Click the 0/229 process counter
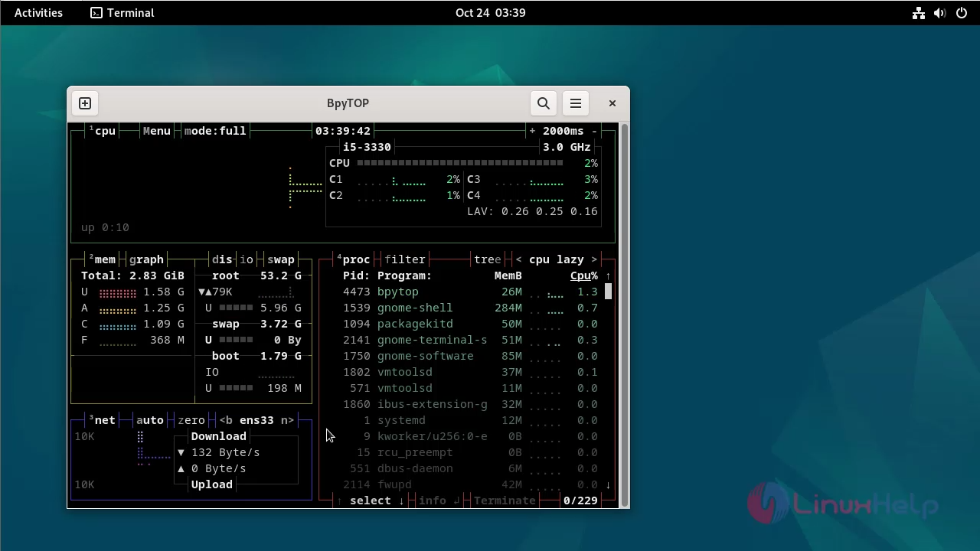The height and width of the screenshot is (551, 980). pos(580,500)
